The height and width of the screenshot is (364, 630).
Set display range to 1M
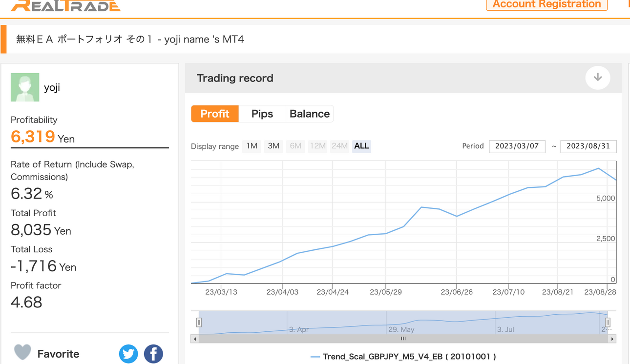point(252,146)
